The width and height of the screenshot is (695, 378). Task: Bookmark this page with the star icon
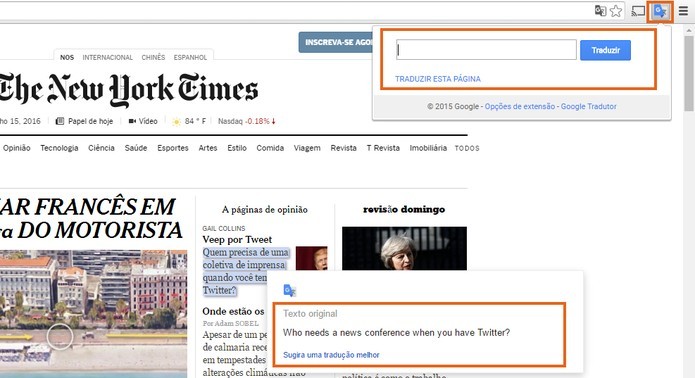coord(616,11)
